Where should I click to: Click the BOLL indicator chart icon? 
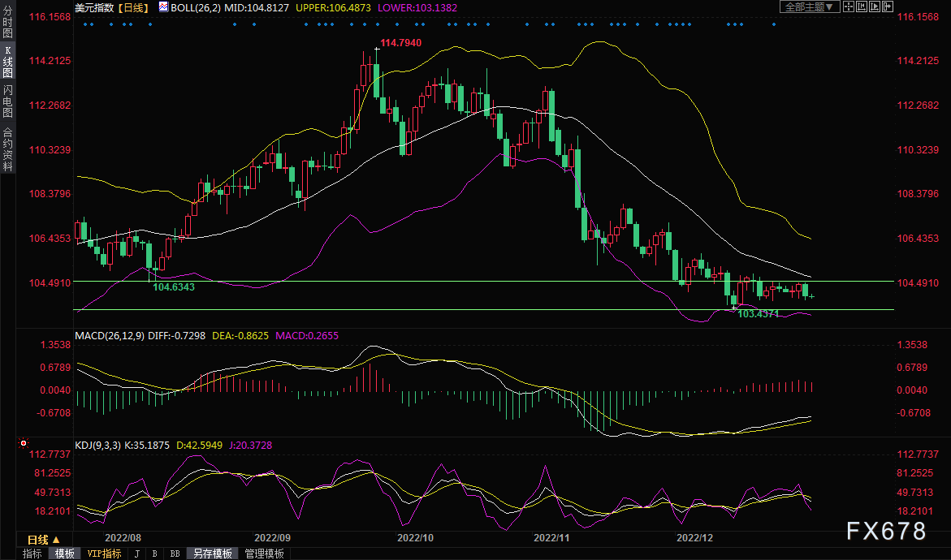(163, 6)
